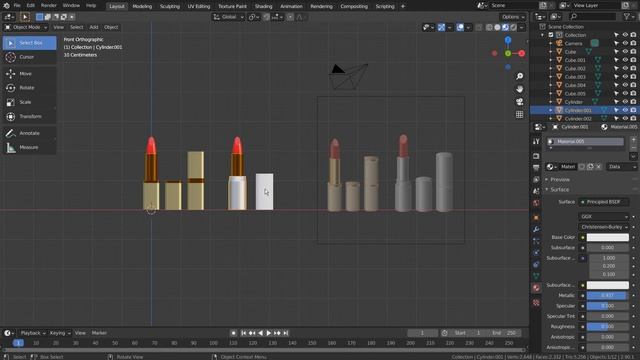Open the Add menu in viewport header
This screenshot has width=640, height=360.
(x=94, y=27)
